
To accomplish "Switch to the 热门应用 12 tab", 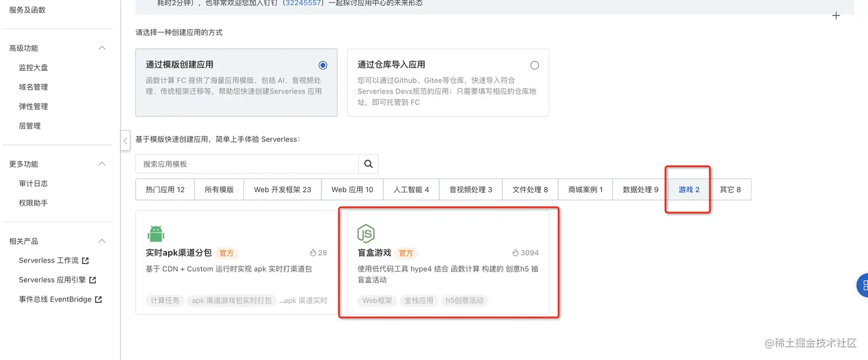I will [165, 189].
